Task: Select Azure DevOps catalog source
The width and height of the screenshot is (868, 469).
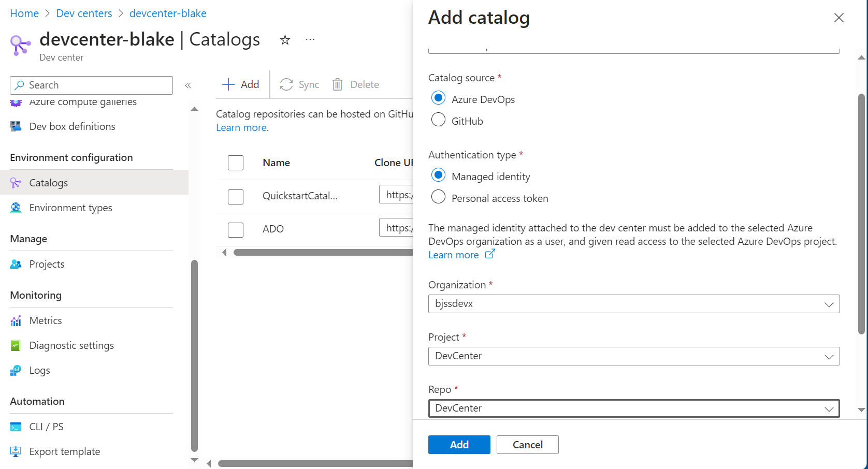Action: pos(438,98)
